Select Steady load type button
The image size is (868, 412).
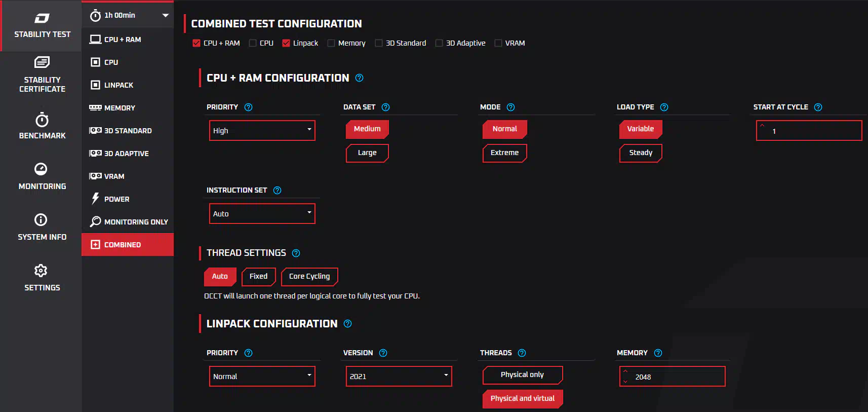pos(641,153)
